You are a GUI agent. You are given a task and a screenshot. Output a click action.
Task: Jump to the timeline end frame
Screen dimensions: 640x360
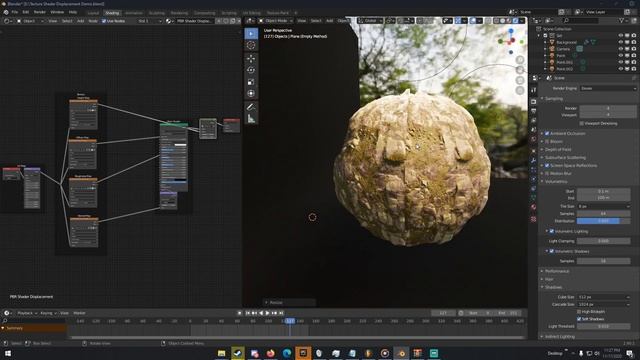[281, 313]
